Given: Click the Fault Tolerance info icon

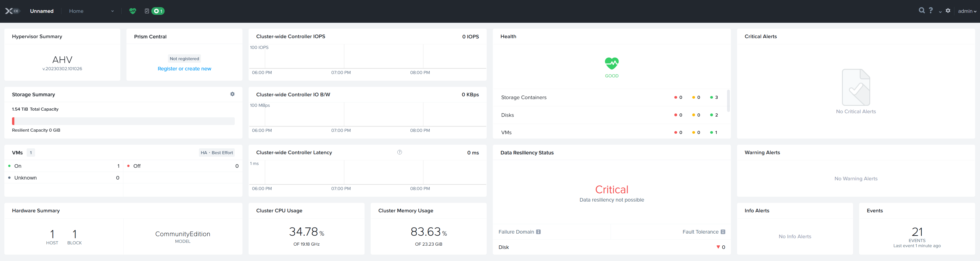Looking at the screenshot, I should [723, 232].
